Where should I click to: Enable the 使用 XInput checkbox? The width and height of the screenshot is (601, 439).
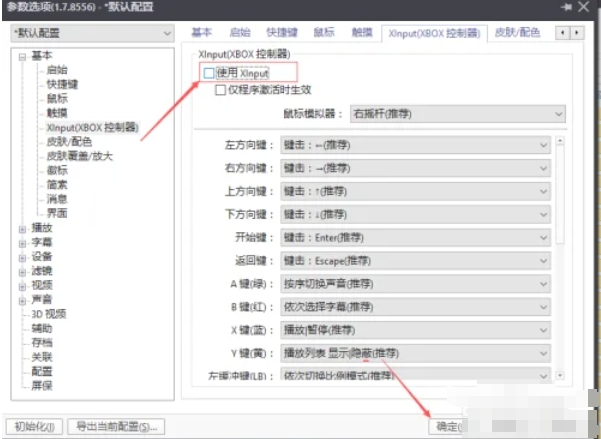pos(209,74)
